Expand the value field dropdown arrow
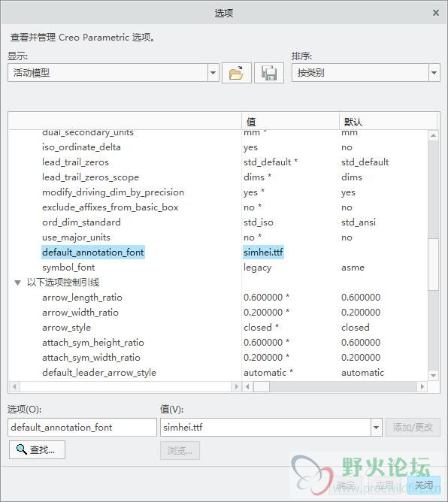Image resolution: width=448 pixels, height=502 pixels. (x=377, y=427)
